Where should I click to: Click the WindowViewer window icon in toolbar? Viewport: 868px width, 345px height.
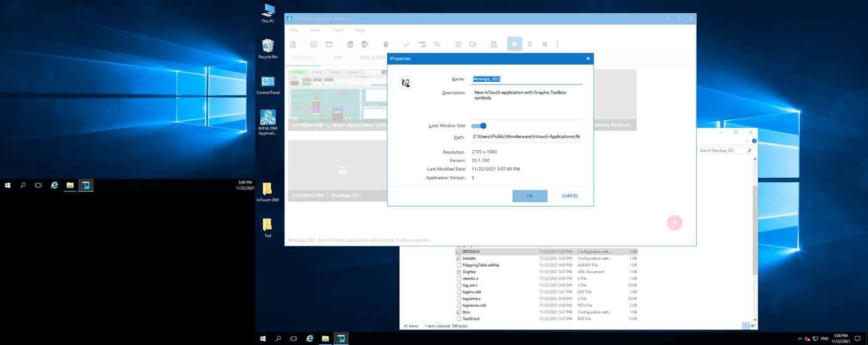click(x=329, y=45)
